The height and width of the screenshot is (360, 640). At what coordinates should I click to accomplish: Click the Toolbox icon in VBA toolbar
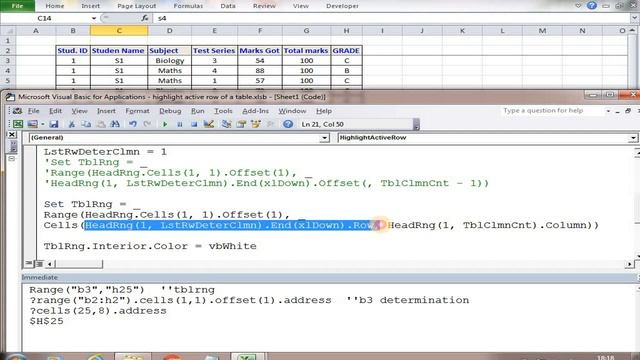point(270,124)
